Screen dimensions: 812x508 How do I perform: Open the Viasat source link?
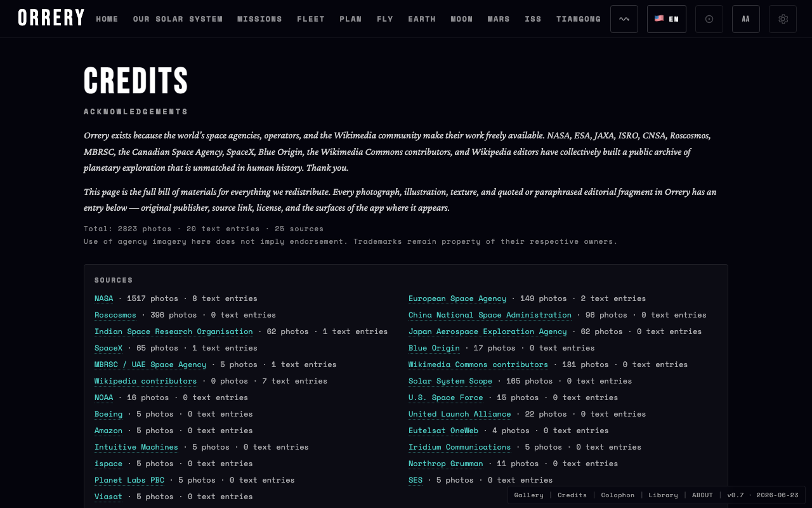point(108,497)
